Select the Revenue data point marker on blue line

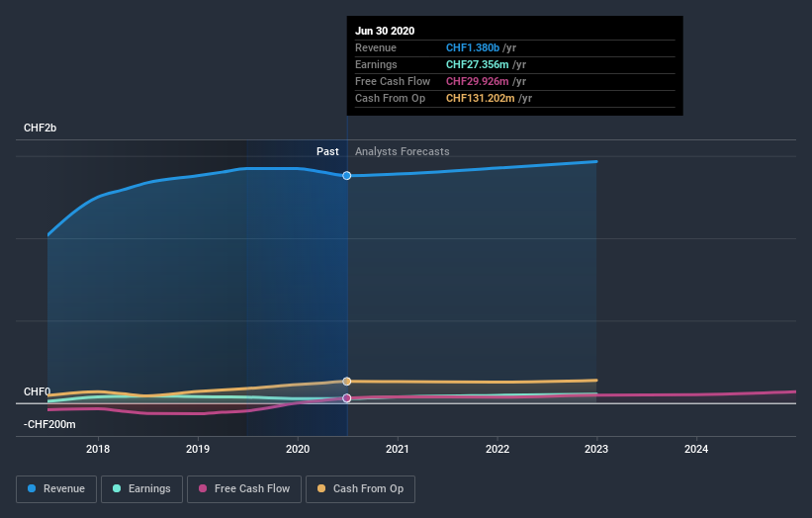[347, 176]
